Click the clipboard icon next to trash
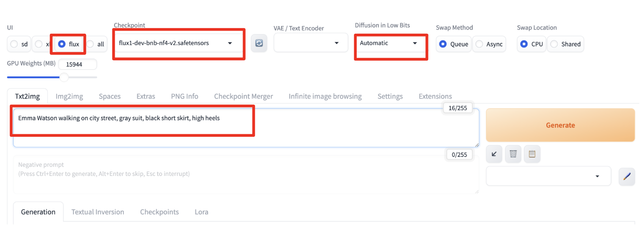Screen dimensions: 644x237 coord(532,154)
